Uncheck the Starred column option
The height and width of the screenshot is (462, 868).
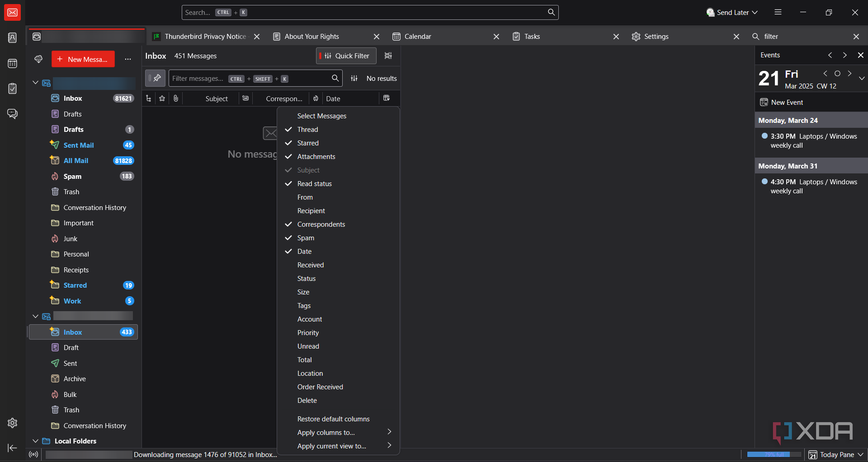tap(338, 143)
